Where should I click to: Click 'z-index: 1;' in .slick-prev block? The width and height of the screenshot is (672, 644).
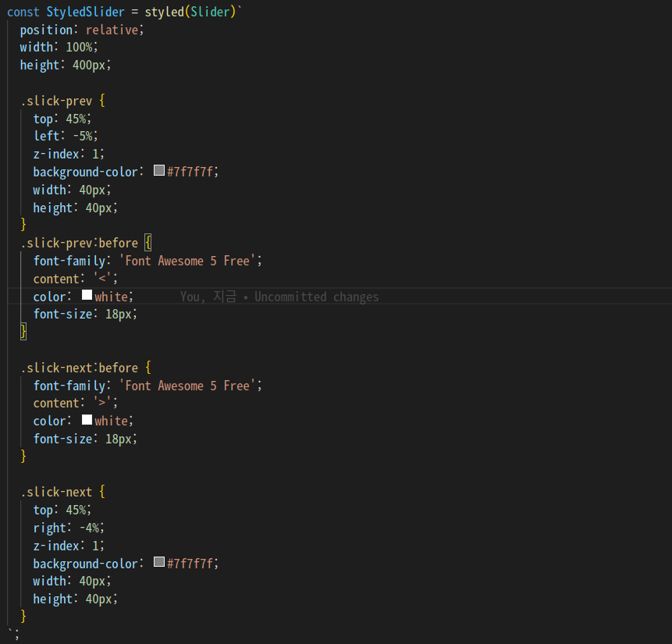[x=69, y=154]
